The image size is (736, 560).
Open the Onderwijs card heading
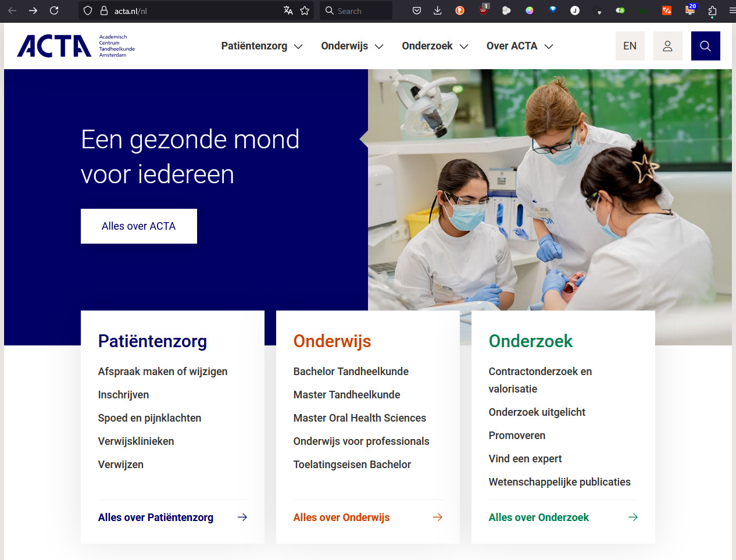[332, 341]
